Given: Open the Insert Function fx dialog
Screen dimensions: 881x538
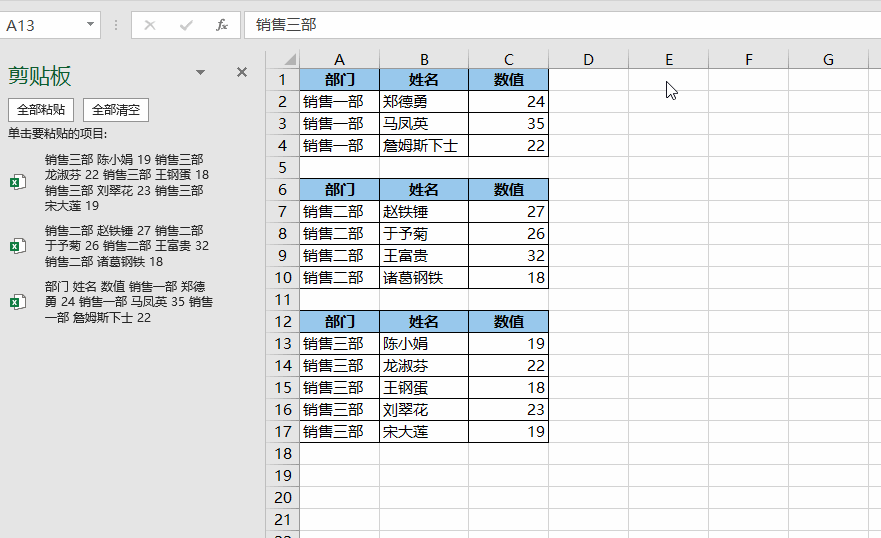Looking at the screenshot, I should point(222,25).
